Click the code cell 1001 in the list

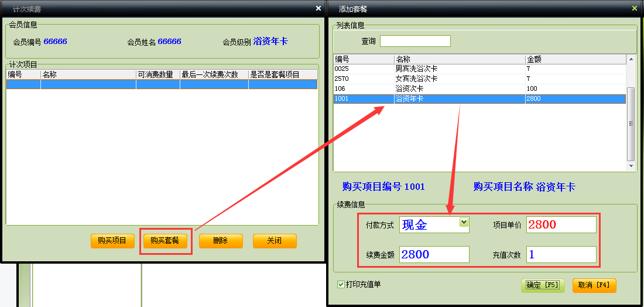point(364,98)
